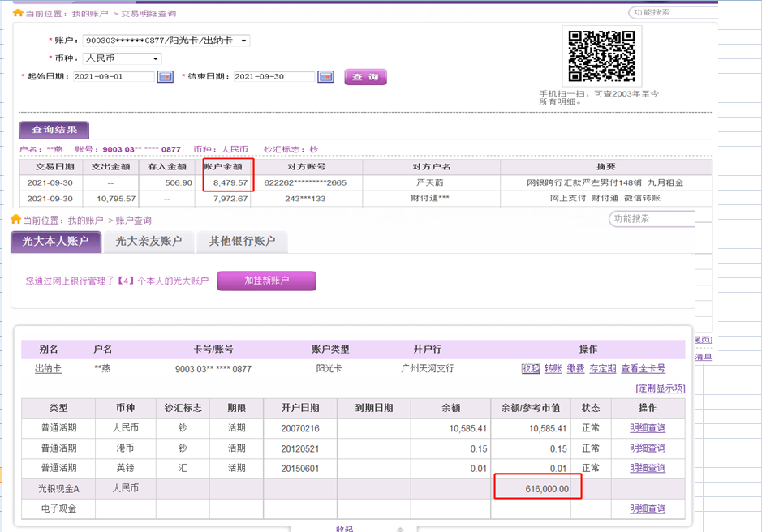Select the 查询结果 tab
Image resolution: width=762 pixels, height=532 pixels.
54,130
